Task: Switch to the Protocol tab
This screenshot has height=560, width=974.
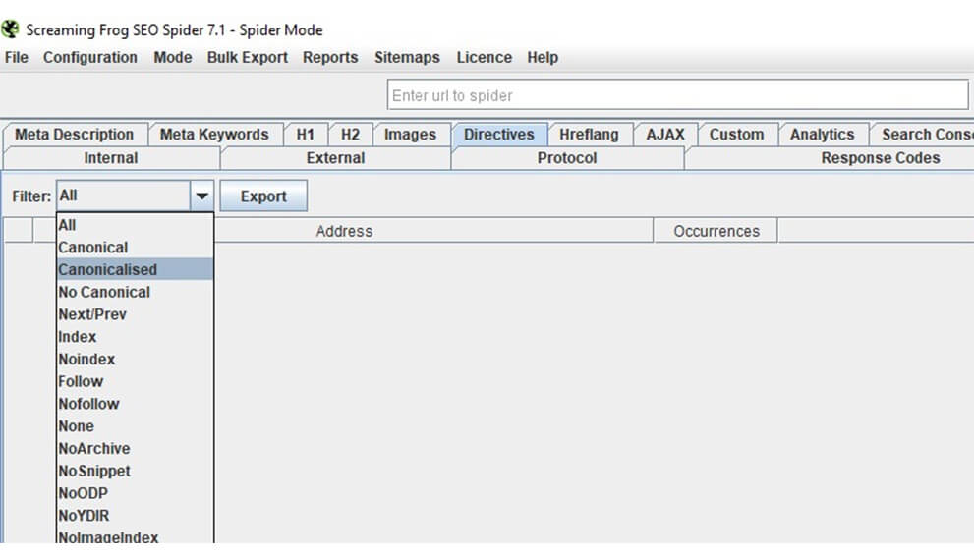Action: [567, 158]
